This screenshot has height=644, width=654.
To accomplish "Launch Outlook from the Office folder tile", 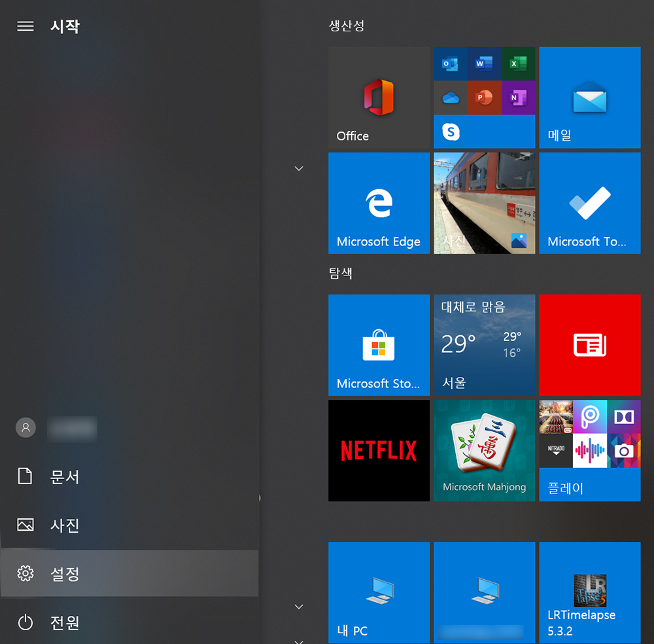I will tap(450, 63).
